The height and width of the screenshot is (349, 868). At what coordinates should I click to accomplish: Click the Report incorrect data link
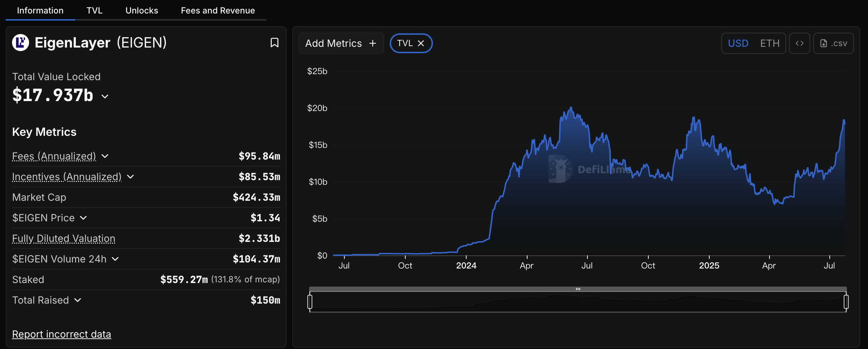tap(62, 334)
